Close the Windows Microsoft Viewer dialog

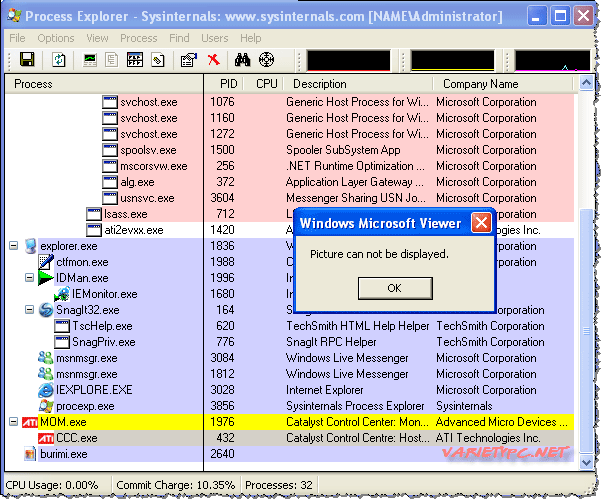[481, 223]
